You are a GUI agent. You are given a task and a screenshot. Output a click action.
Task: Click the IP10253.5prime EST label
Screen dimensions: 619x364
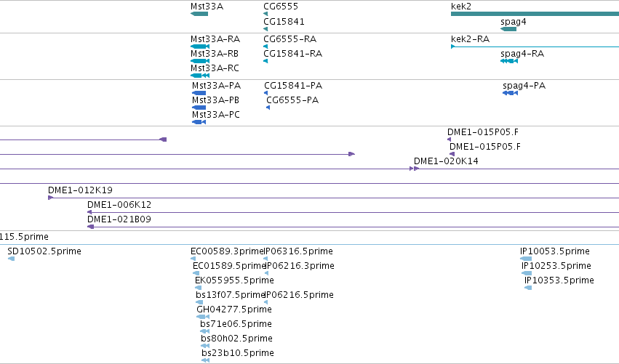pyautogui.click(x=556, y=266)
